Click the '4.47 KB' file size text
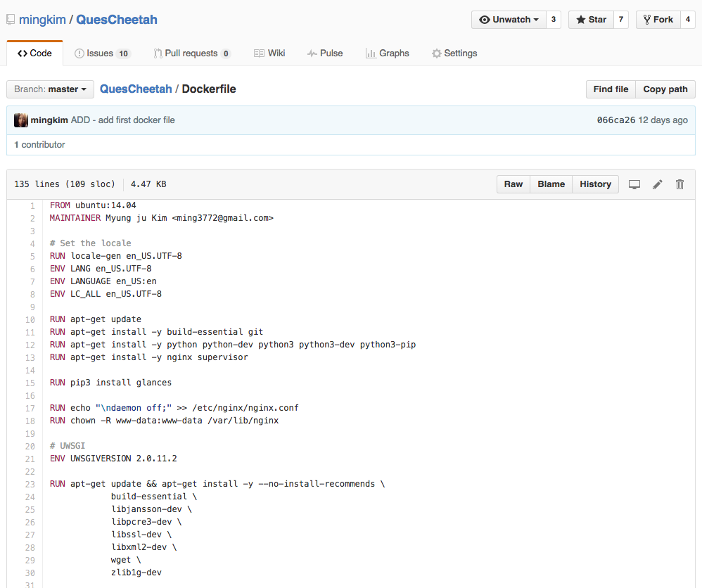 148,184
